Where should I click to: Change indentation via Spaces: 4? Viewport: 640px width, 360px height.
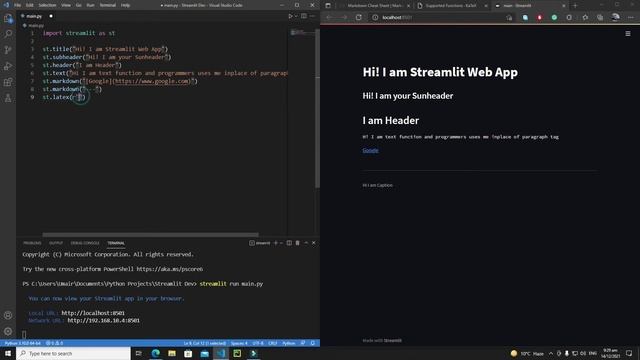pos(239,343)
